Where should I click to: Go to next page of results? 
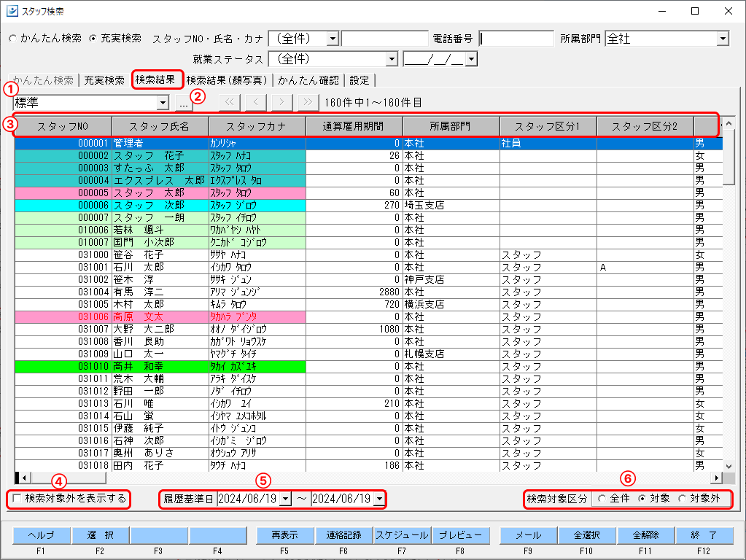pyautogui.click(x=281, y=102)
